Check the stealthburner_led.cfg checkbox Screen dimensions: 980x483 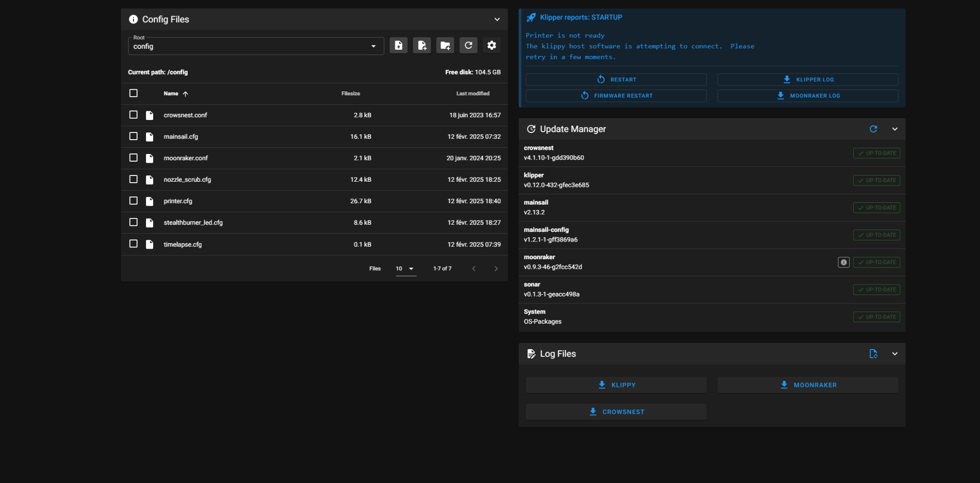[x=134, y=222]
